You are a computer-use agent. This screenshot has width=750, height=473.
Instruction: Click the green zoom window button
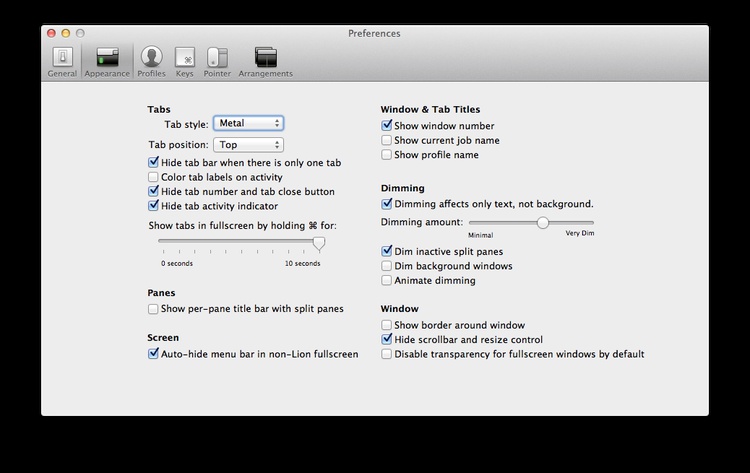(82, 33)
